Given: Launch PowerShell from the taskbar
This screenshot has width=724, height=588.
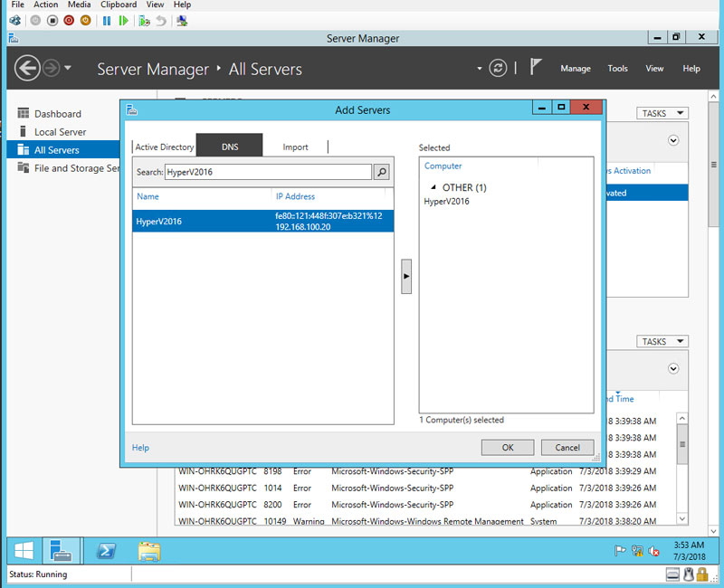Looking at the screenshot, I should [x=106, y=550].
